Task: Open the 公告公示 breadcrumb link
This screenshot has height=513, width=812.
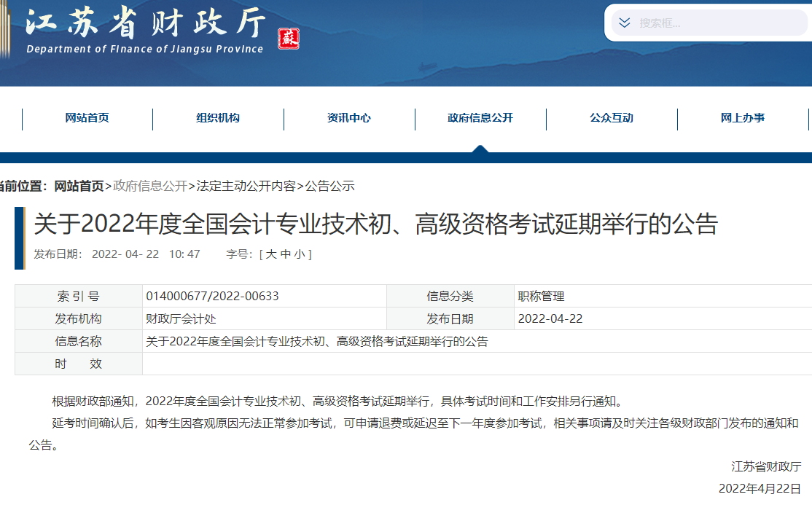Action: tap(329, 186)
